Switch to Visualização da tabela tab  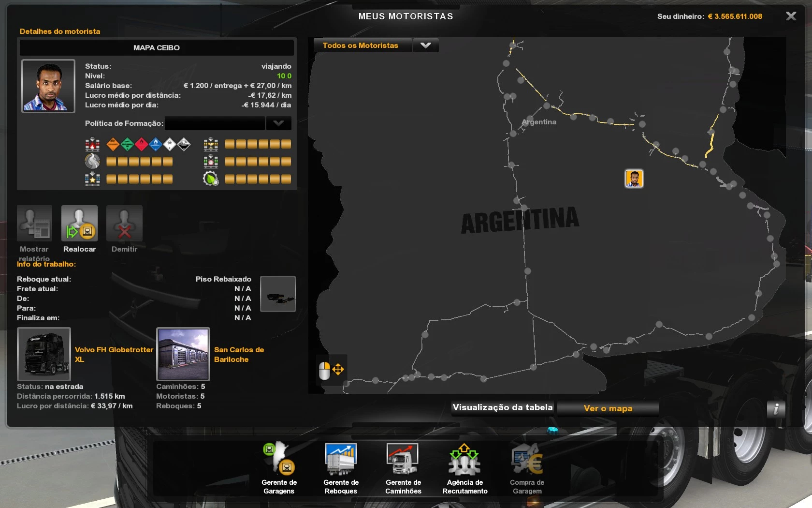[x=503, y=408]
